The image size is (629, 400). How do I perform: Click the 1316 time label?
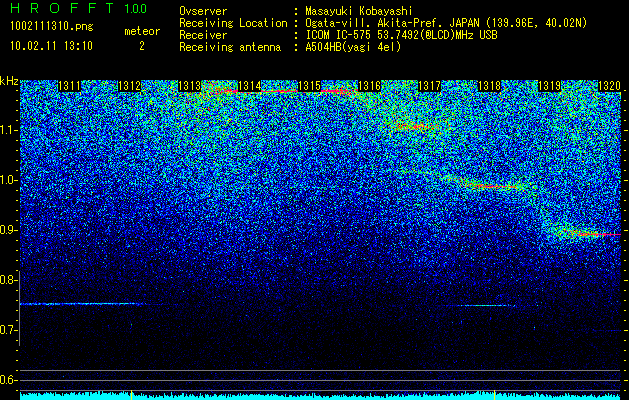click(369, 86)
